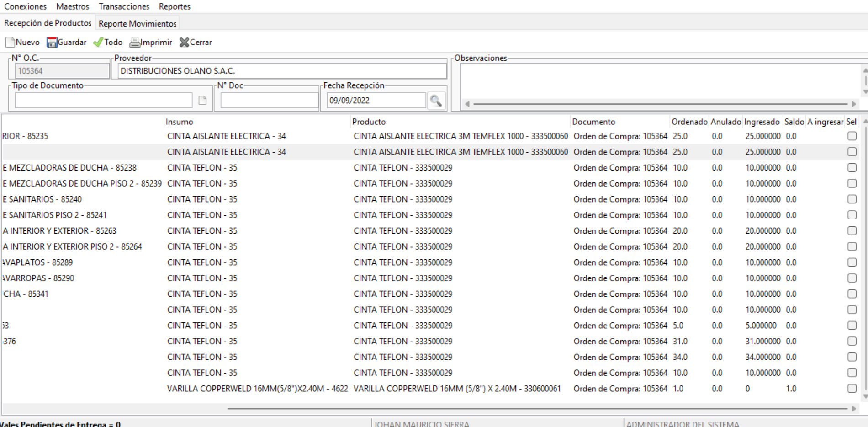This screenshot has width=868, height=427.
Task: Click the Todo green checkmark icon
Action: [98, 42]
